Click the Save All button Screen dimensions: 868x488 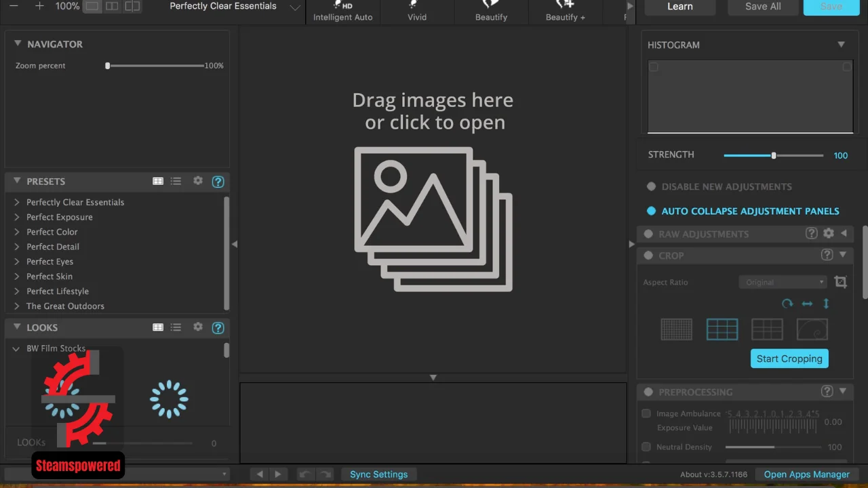[x=763, y=7]
